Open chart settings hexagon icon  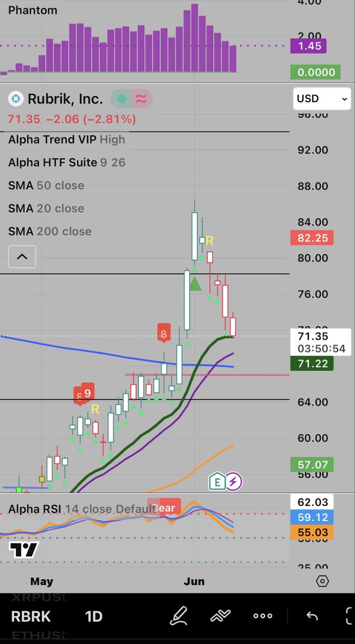click(322, 581)
